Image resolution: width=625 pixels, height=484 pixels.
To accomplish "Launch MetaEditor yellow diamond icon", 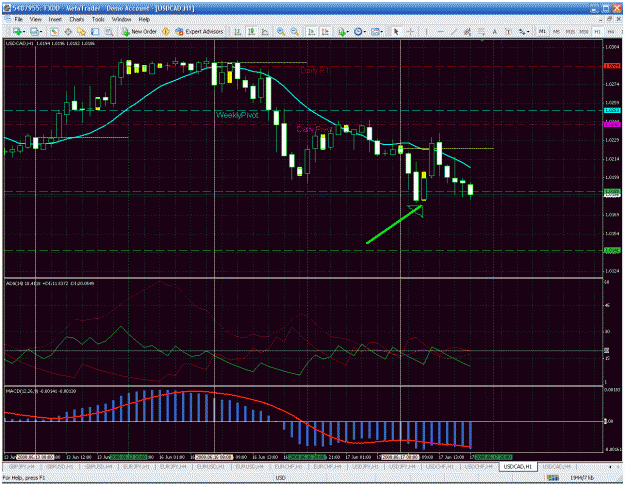I will (x=166, y=31).
